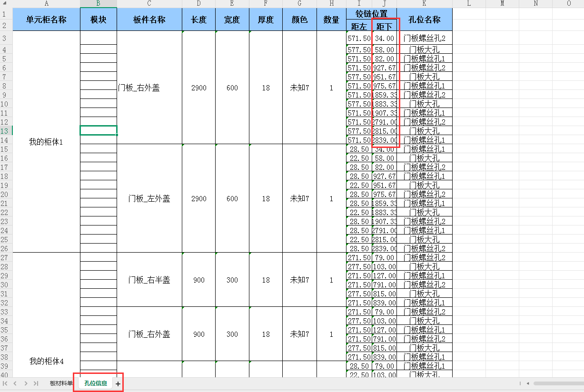Select column A by its header
The width and height of the screenshot is (584, 392).
[x=46, y=3]
